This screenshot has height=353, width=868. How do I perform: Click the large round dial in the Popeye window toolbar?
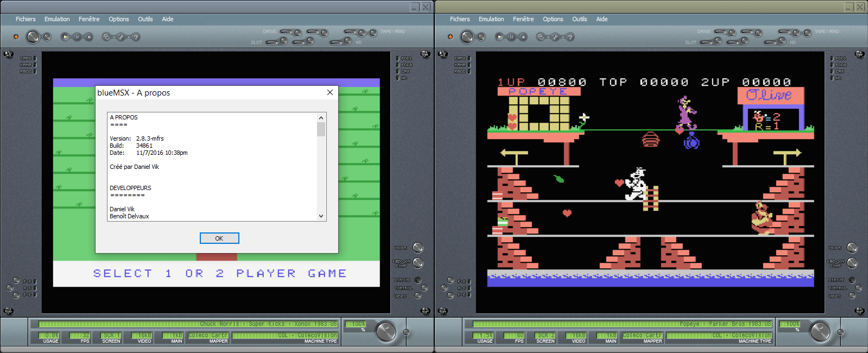coord(467,37)
